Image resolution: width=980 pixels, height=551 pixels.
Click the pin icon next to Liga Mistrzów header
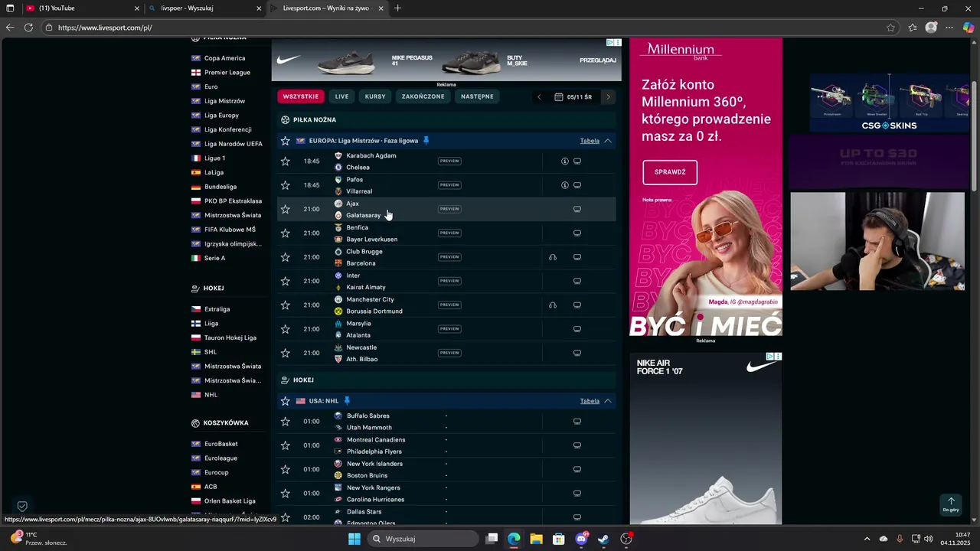426,141
